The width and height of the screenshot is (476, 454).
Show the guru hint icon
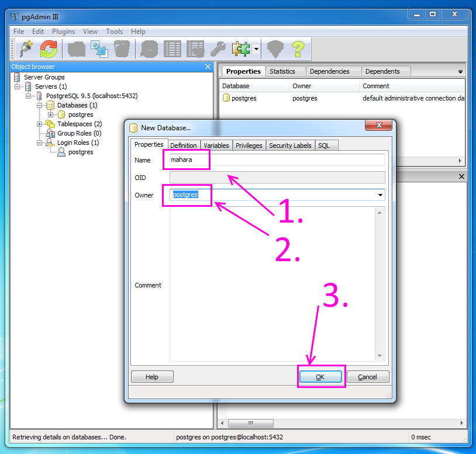(x=275, y=48)
